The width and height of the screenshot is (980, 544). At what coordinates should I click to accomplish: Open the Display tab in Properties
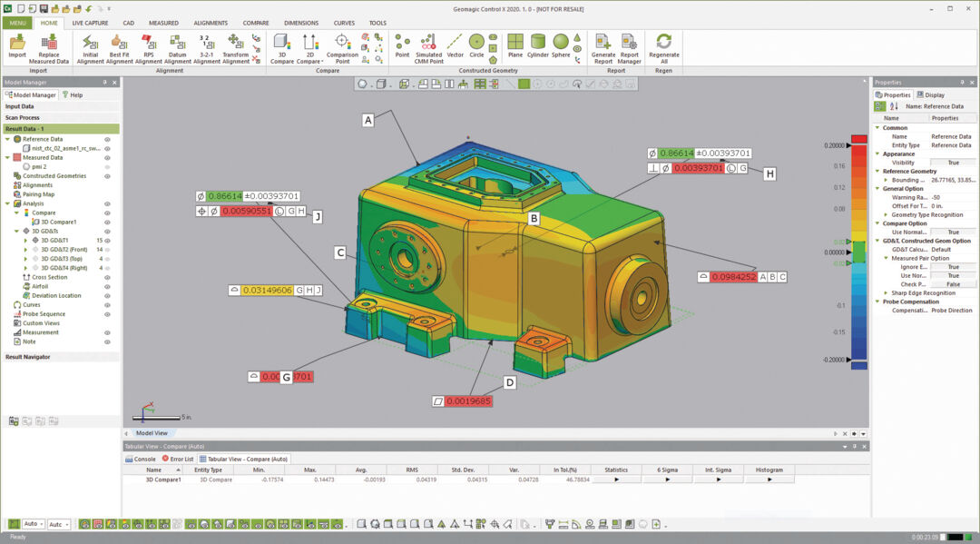click(932, 94)
